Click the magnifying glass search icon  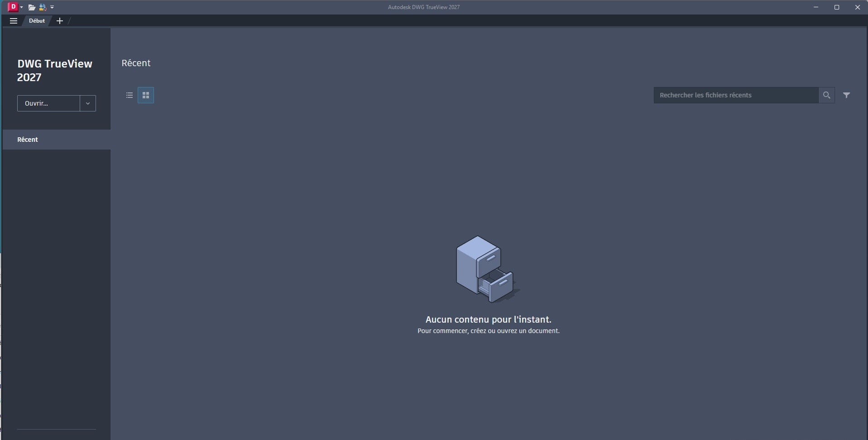pos(826,95)
